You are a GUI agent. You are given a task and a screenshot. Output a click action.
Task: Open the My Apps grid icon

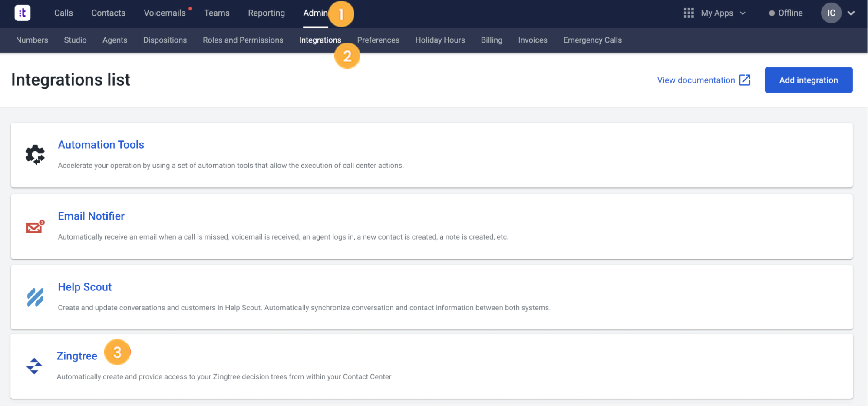[x=689, y=13]
